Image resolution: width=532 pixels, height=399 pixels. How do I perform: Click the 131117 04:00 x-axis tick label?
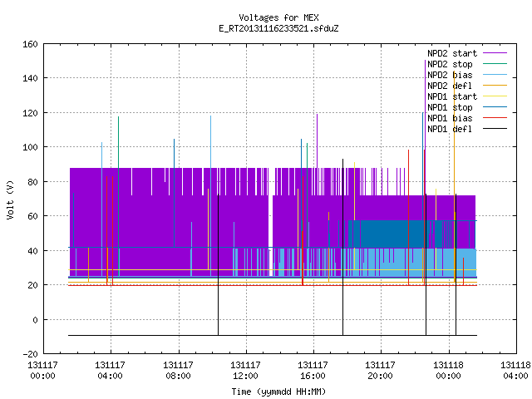[x=110, y=371]
